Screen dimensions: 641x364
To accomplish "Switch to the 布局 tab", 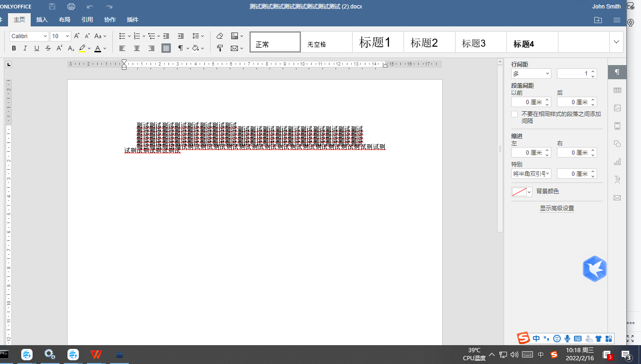I will 65,20.
